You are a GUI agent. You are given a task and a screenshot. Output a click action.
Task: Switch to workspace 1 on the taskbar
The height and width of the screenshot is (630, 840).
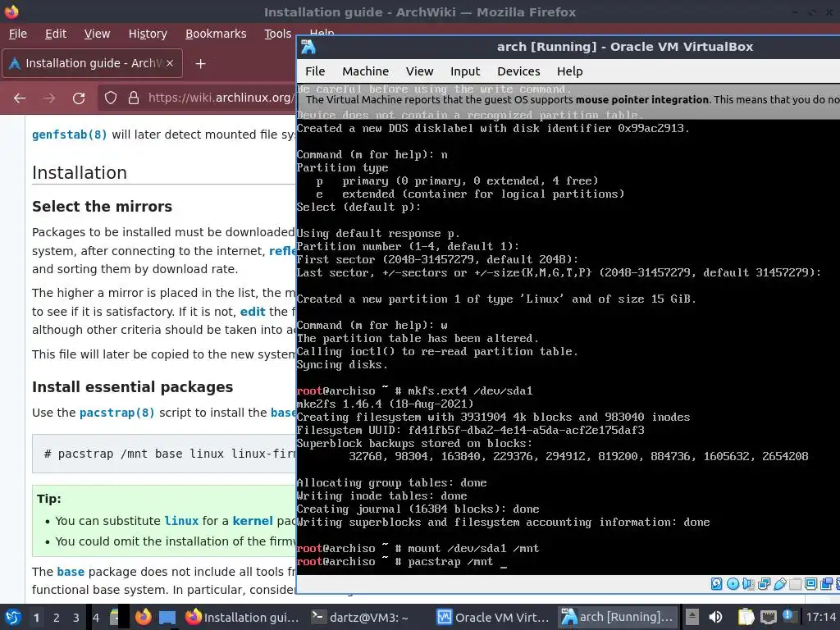tap(36, 618)
